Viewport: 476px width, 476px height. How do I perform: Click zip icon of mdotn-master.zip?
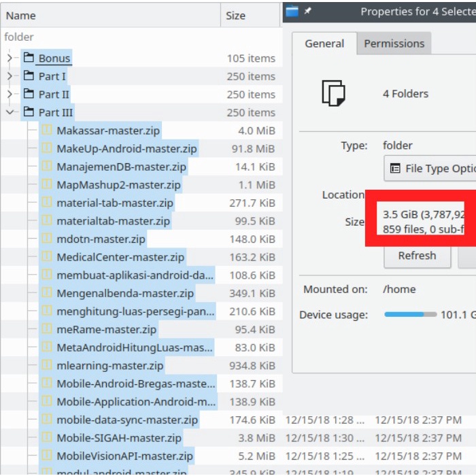(47, 238)
